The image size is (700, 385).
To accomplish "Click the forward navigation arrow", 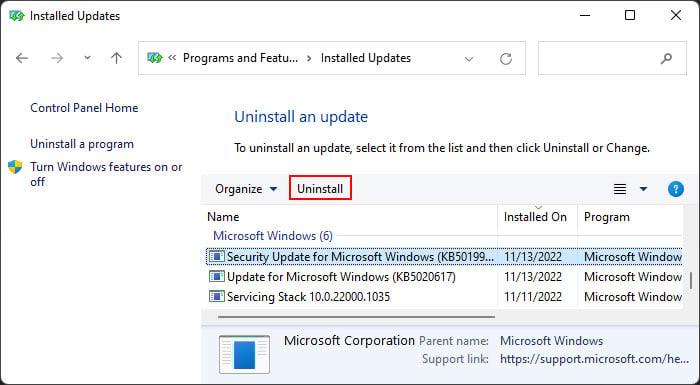I will (x=57, y=58).
